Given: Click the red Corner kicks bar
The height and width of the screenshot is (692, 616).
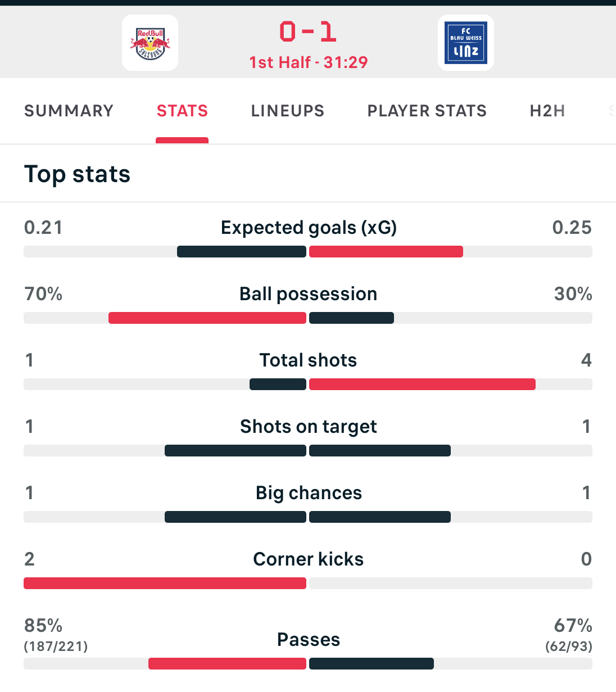Looking at the screenshot, I should point(165,584).
